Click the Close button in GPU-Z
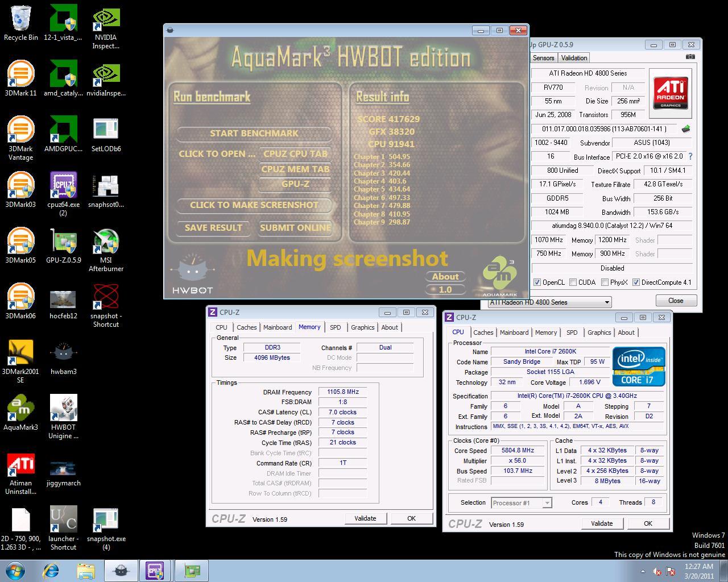Image resolution: width=728 pixels, height=582 pixels. [x=676, y=301]
